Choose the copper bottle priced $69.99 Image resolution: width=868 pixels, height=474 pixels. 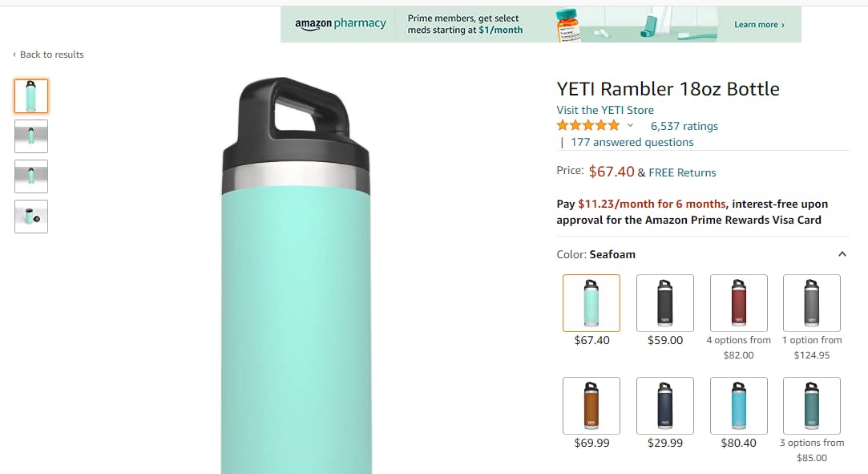pos(591,405)
